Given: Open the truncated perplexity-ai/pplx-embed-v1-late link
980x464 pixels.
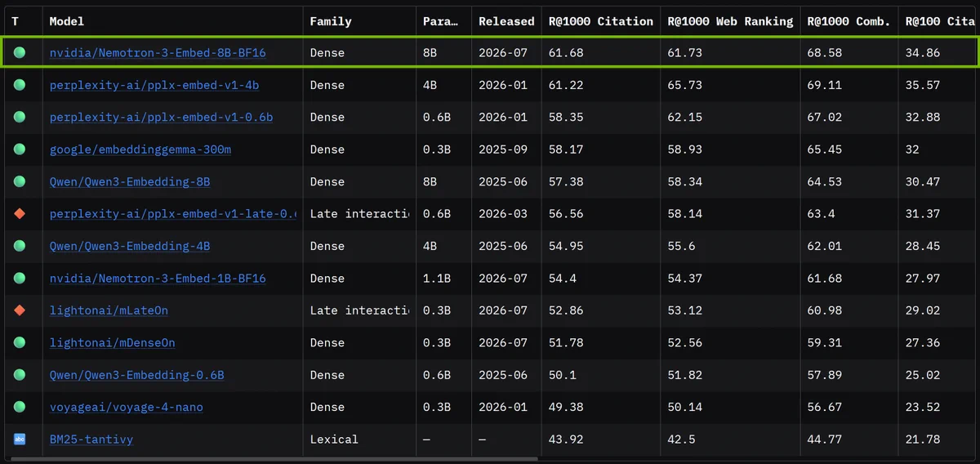Looking at the screenshot, I should 172,214.
